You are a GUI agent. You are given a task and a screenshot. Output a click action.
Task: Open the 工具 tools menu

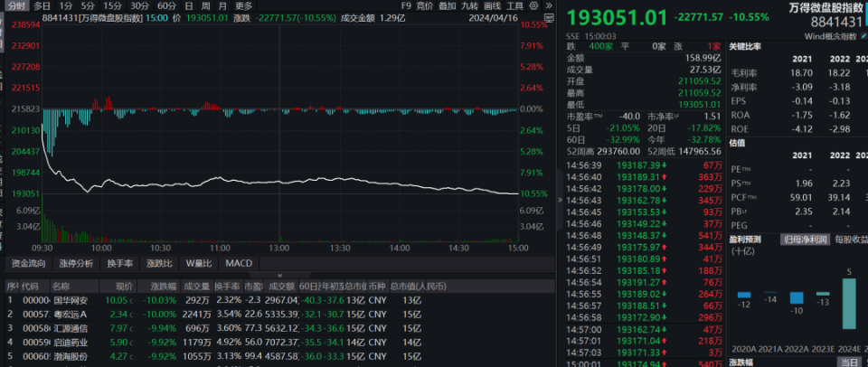point(514,6)
